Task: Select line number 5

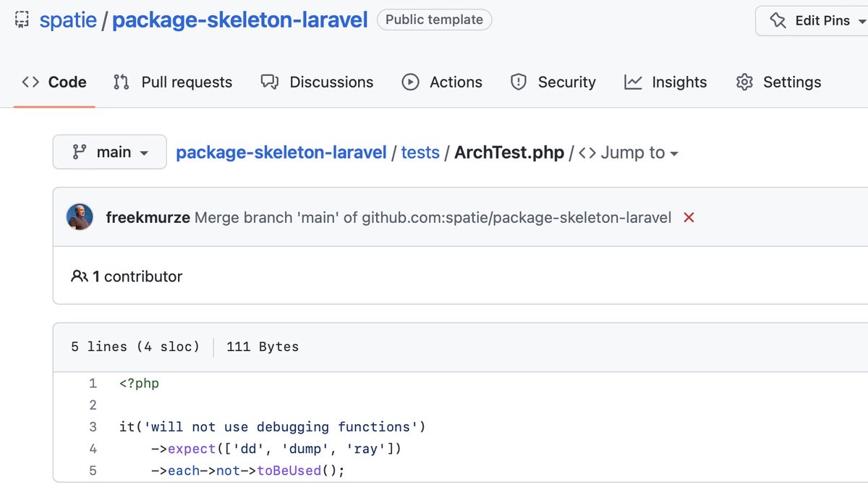Action: [x=93, y=470]
